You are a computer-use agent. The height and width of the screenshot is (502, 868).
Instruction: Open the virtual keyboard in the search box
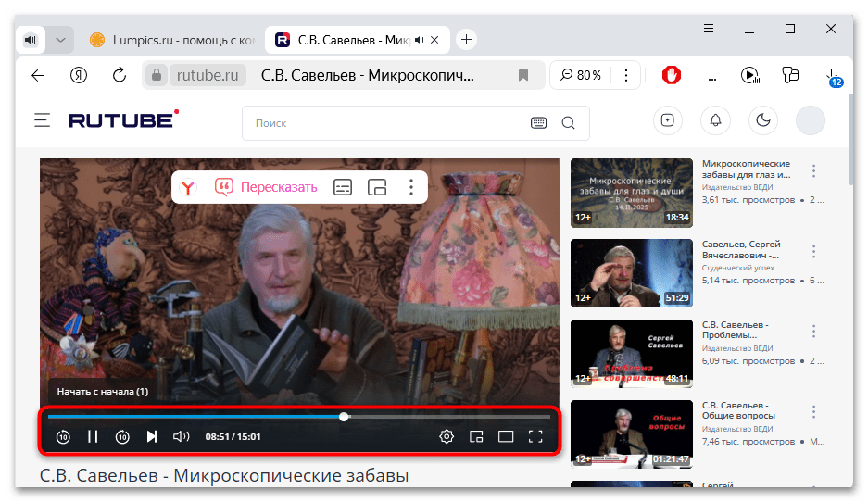tap(538, 123)
